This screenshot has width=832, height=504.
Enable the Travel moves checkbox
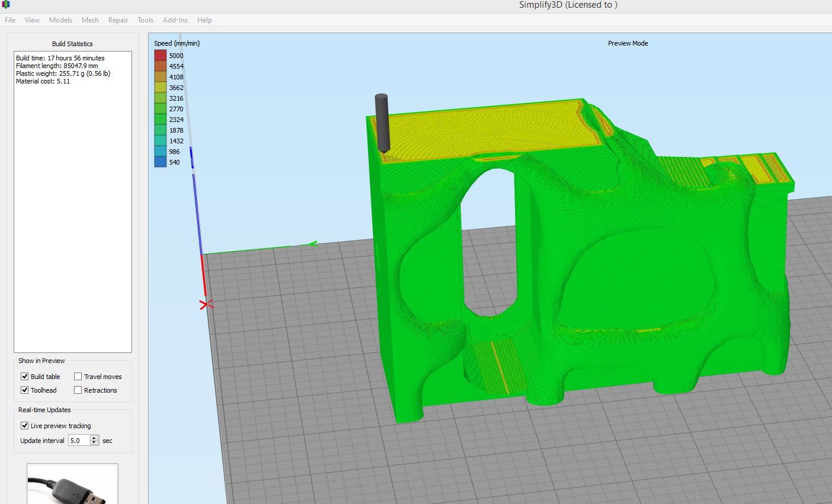click(78, 377)
